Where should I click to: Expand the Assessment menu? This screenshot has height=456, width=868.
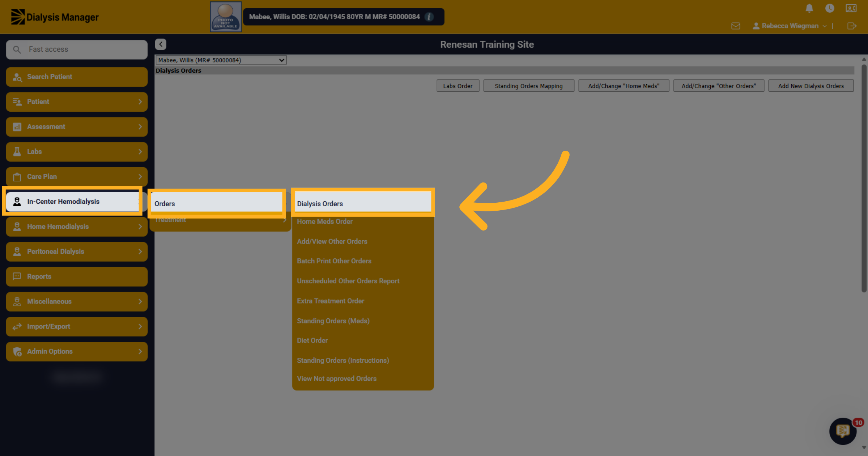77,126
